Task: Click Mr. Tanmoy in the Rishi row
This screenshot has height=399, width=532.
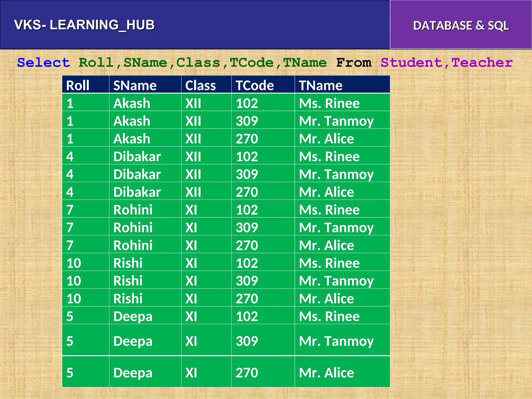Action: click(336, 281)
